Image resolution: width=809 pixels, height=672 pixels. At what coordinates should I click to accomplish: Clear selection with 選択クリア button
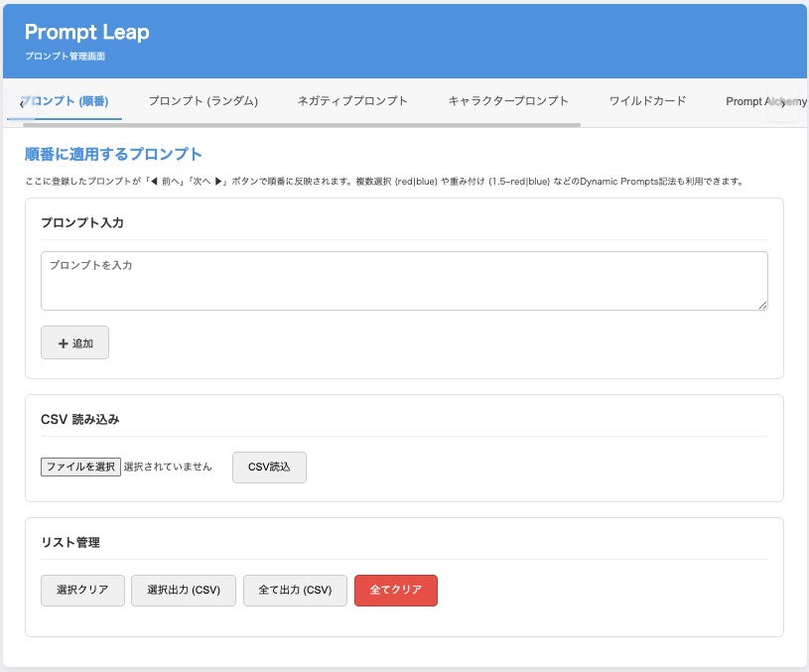click(82, 590)
